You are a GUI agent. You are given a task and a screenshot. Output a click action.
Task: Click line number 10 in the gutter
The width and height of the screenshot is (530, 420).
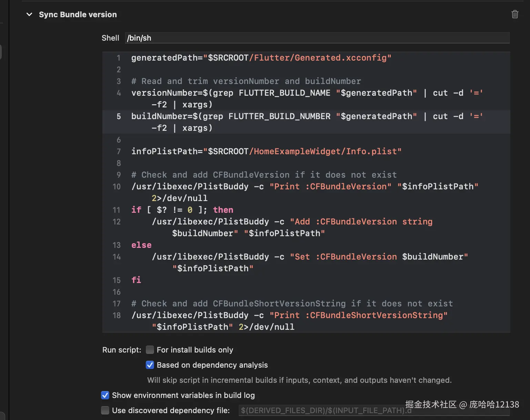[116, 187]
